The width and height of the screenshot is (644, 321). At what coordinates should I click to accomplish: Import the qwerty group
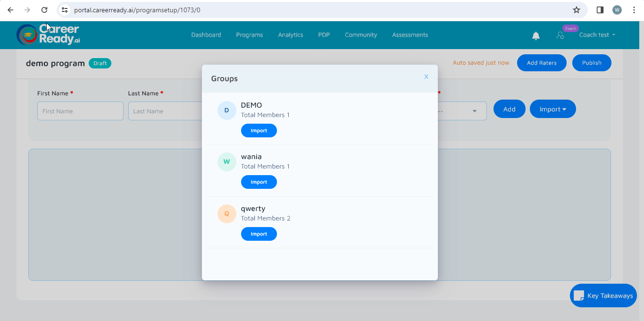259,234
